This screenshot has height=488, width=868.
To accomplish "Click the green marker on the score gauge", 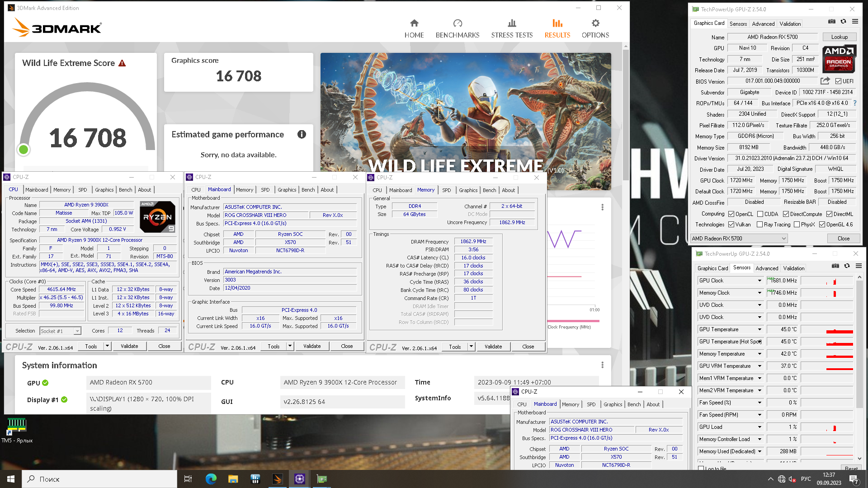I will [24, 150].
